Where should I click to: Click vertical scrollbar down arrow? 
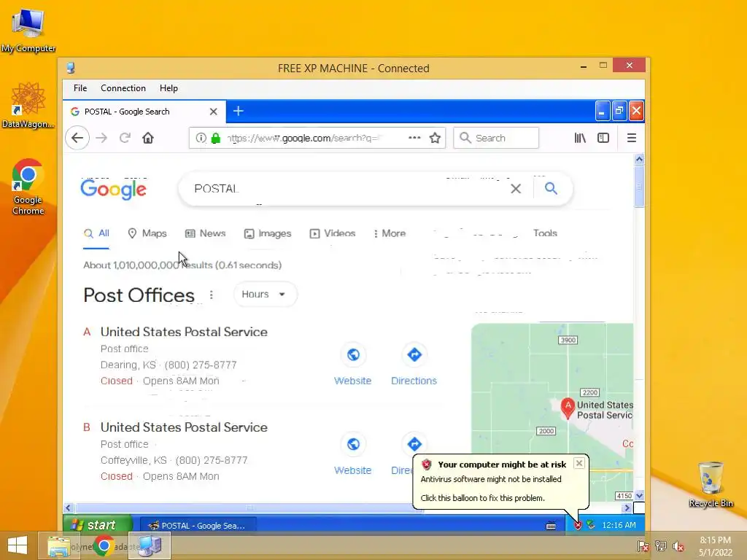coord(639,496)
